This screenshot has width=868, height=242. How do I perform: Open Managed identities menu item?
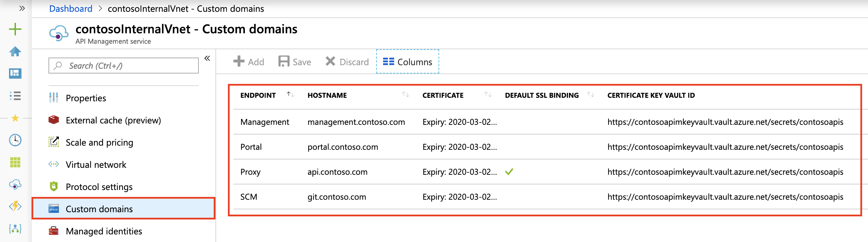[x=124, y=231]
